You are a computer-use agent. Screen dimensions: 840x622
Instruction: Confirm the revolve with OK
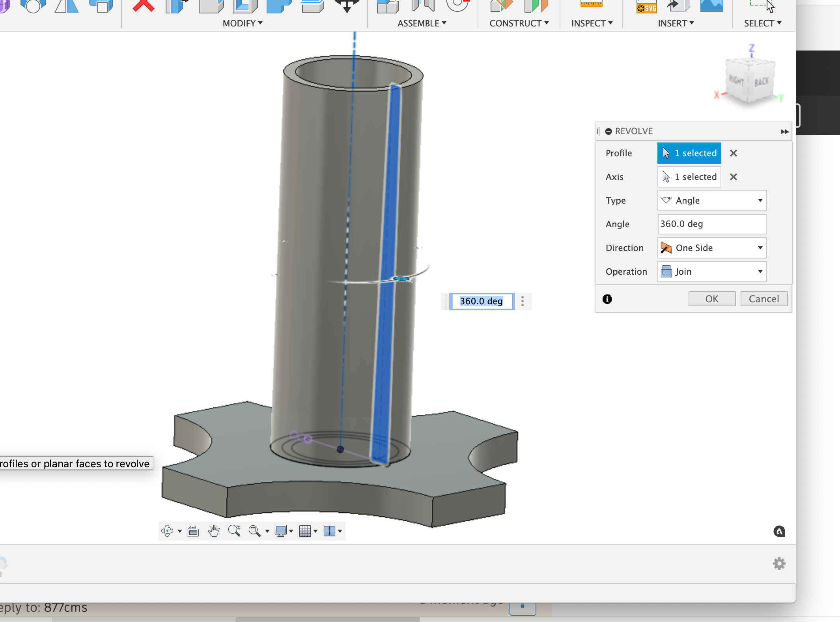click(711, 299)
